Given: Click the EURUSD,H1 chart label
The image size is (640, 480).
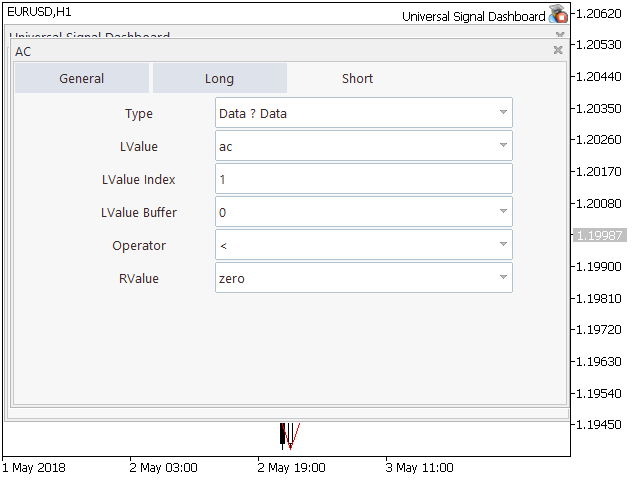Looking at the screenshot, I should 39,12.
